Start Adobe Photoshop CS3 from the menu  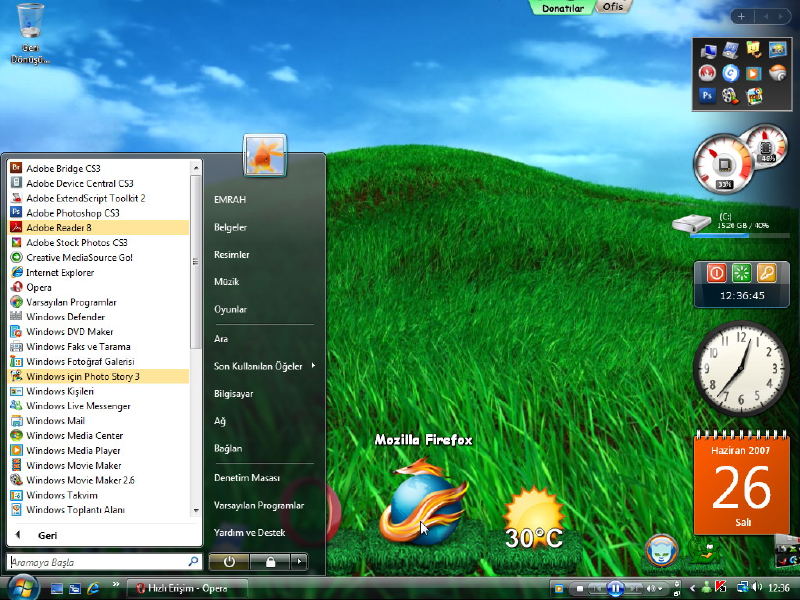pyautogui.click(x=98, y=213)
